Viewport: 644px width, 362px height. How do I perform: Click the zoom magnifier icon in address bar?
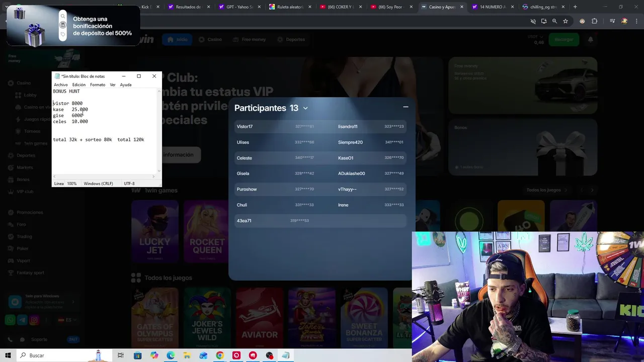pos(554,21)
